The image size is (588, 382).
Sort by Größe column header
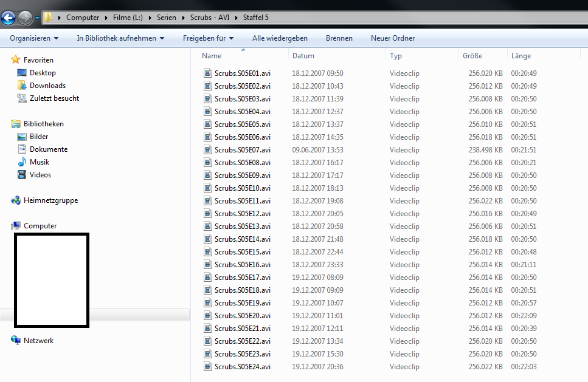pos(472,56)
